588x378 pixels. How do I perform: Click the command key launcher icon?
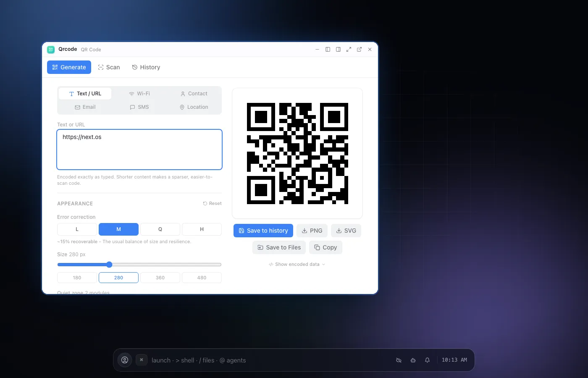pos(142,360)
